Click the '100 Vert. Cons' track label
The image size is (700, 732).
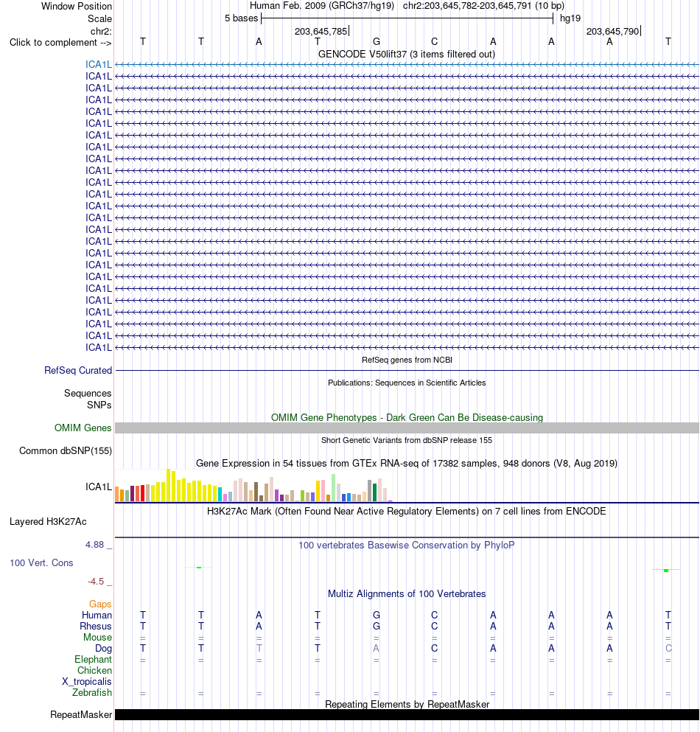(x=41, y=562)
